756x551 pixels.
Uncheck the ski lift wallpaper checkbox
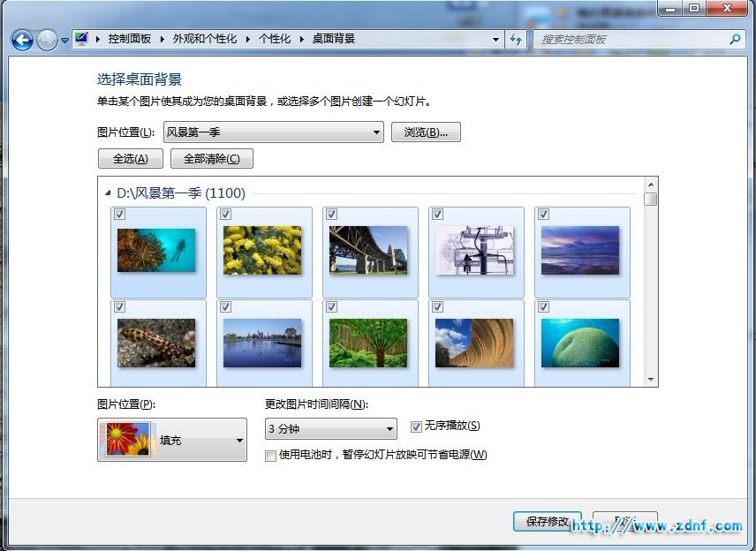click(437, 214)
